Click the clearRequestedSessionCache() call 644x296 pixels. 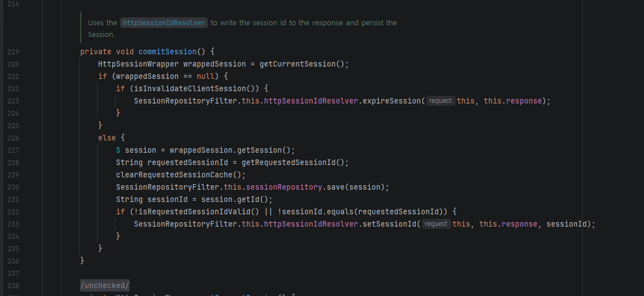point(179,175)
